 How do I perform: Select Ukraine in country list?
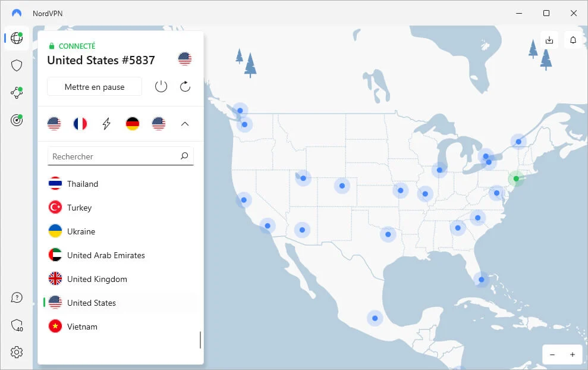pyautogui.click(x=121, y=231)
